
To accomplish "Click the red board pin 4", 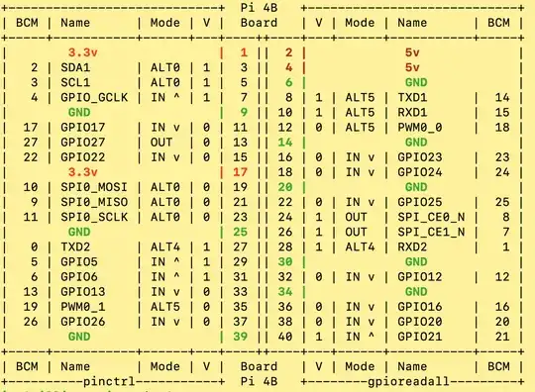I will [x=288, y=67].
